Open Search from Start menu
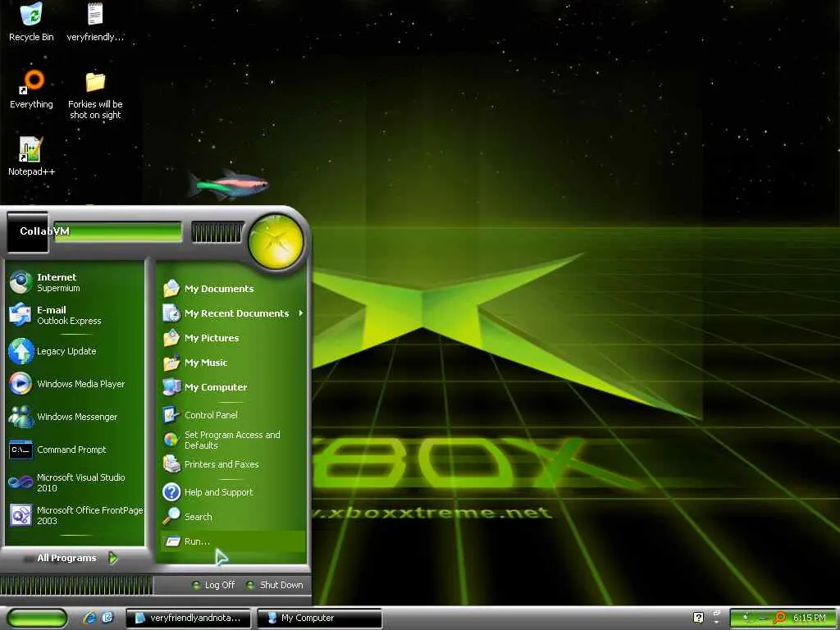 pos(232,517)
